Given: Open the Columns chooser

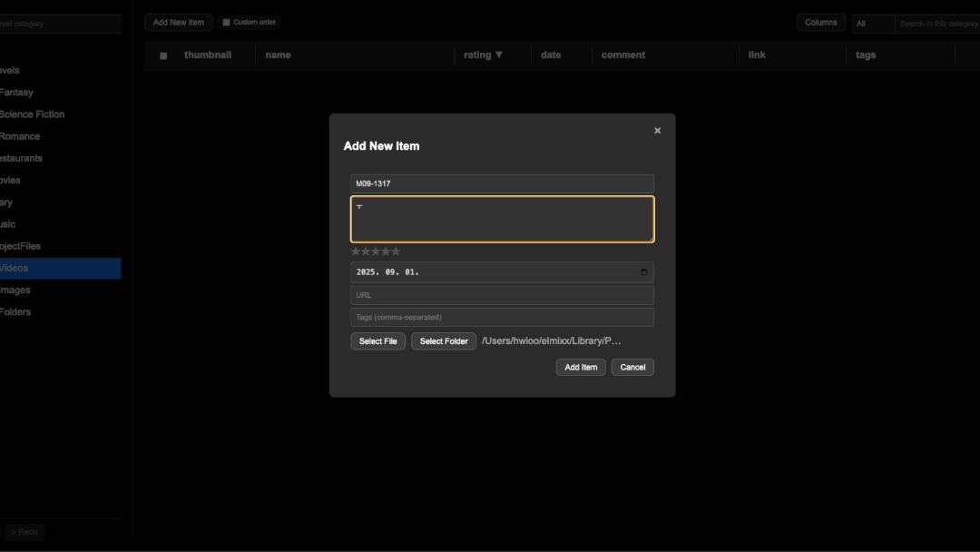Looking at the screenshot, I should coord(820,23).
